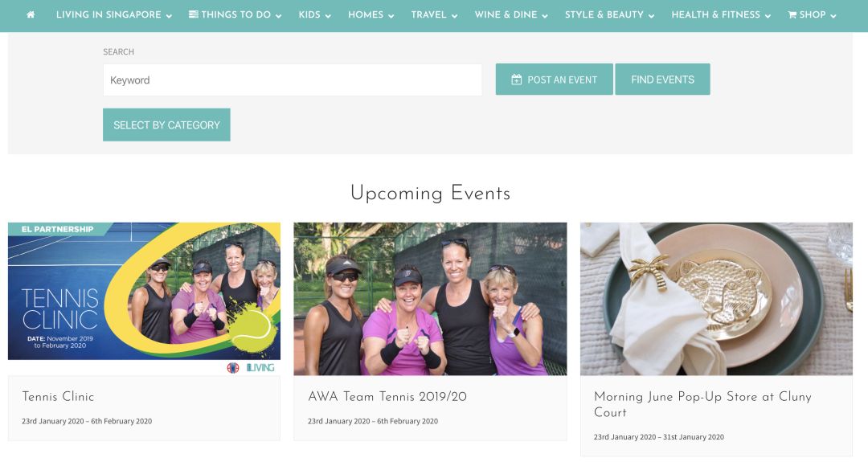Viewport: 868px width, 462px height.
Task: Open the AWA Team Tennis photo
Action: pyautogui.click(x=430, y=299)
